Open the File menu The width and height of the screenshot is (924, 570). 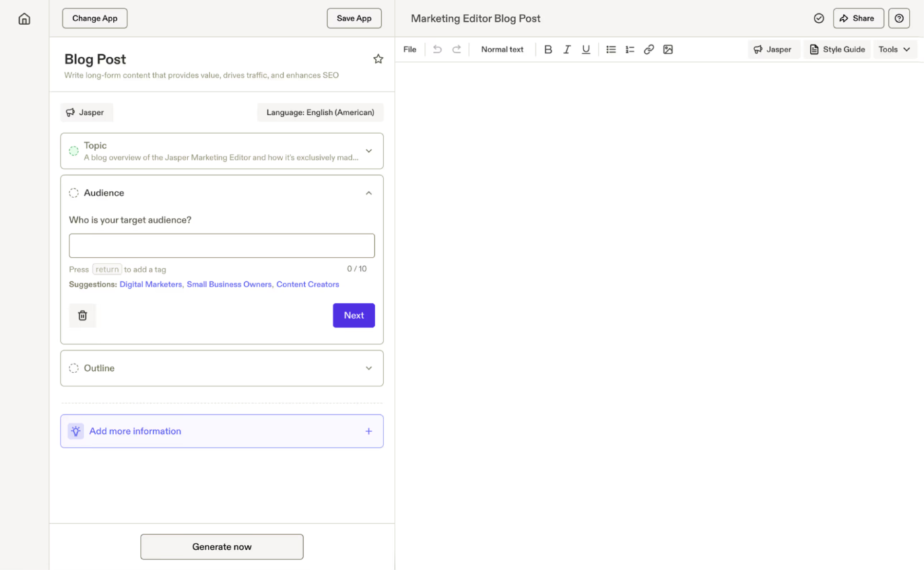(410, 50)
